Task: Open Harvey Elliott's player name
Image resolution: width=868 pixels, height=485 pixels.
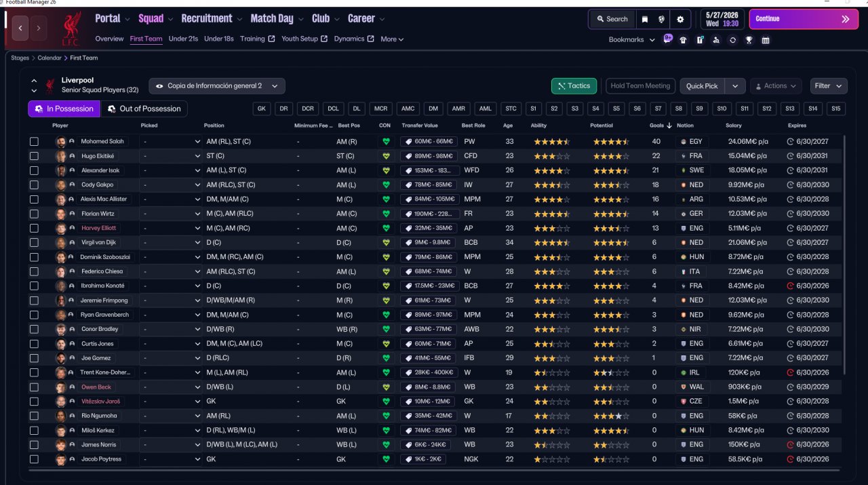Action: 100,228
